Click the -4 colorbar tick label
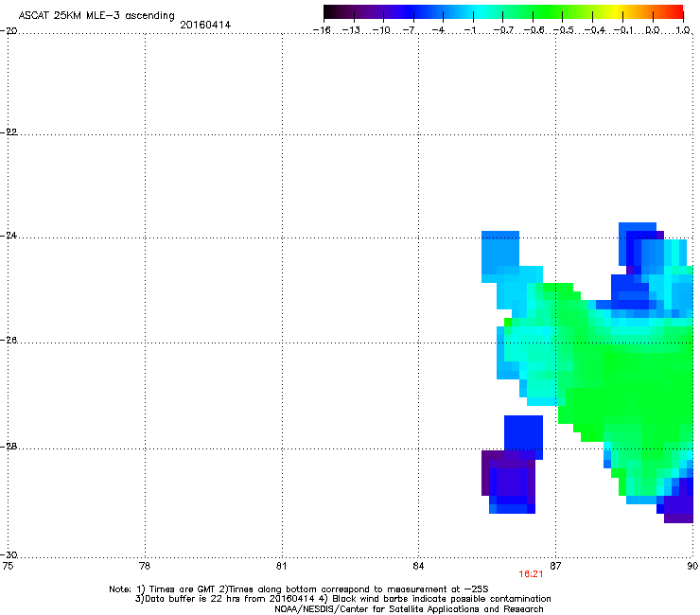 pos(439,30)
